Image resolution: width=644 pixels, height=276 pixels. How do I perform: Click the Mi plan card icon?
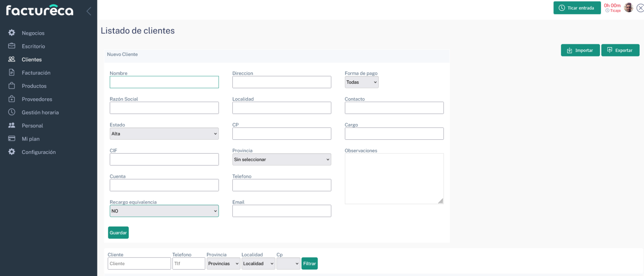point(12,139)
